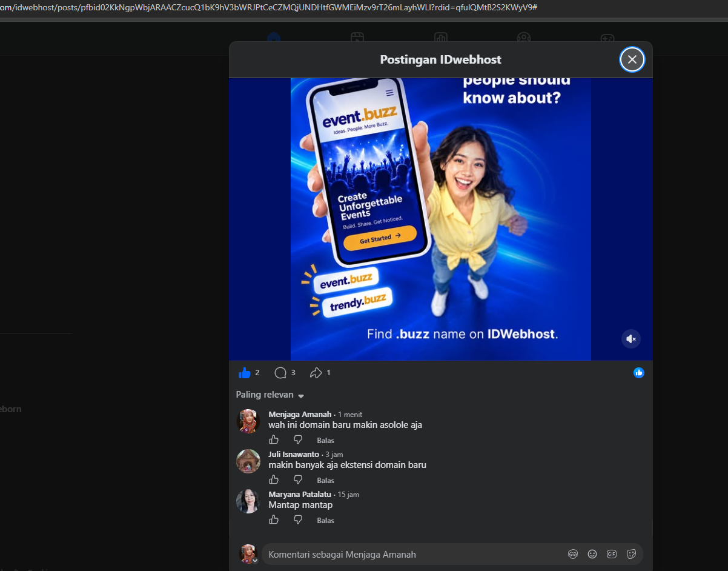
Task: Dislike Juli Isnawanto's comment
Action: [297, 479]
